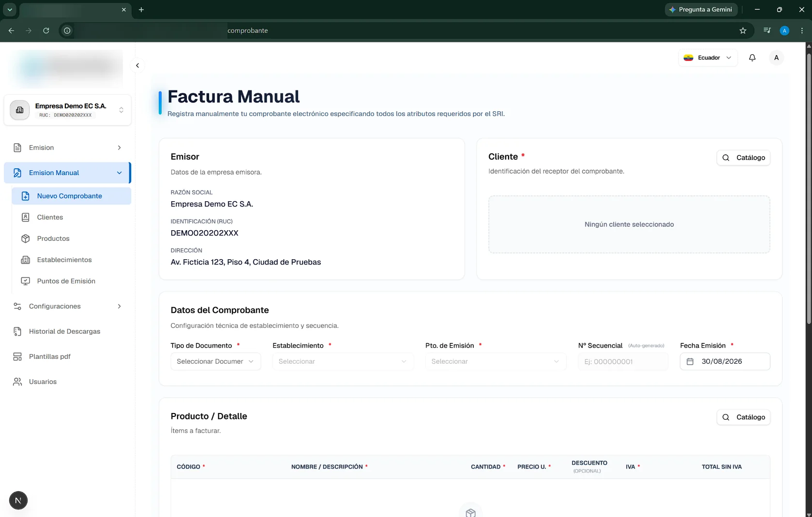
Task: Click the 'CÓDIGO' column header
Action: (x=188, y=467)
